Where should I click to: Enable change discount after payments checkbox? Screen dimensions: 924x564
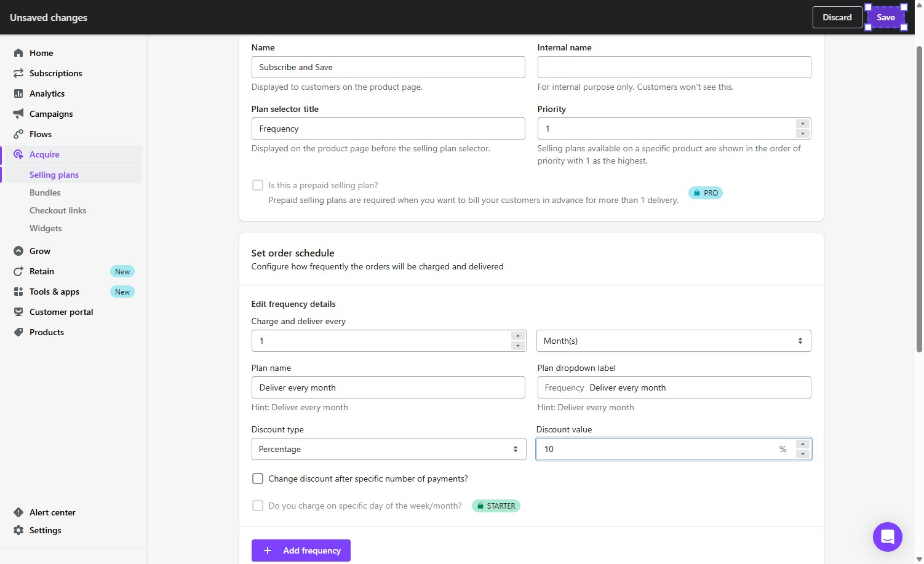pos(258,479)
